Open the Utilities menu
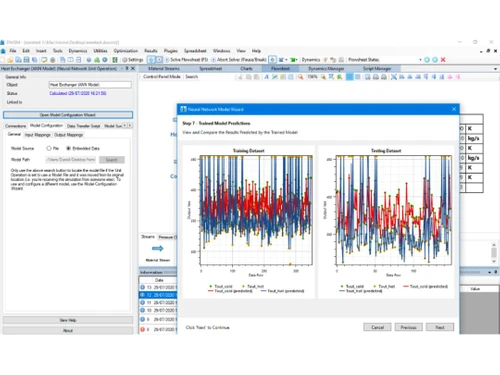Screen dimensions: 500x375 (100, 51)
